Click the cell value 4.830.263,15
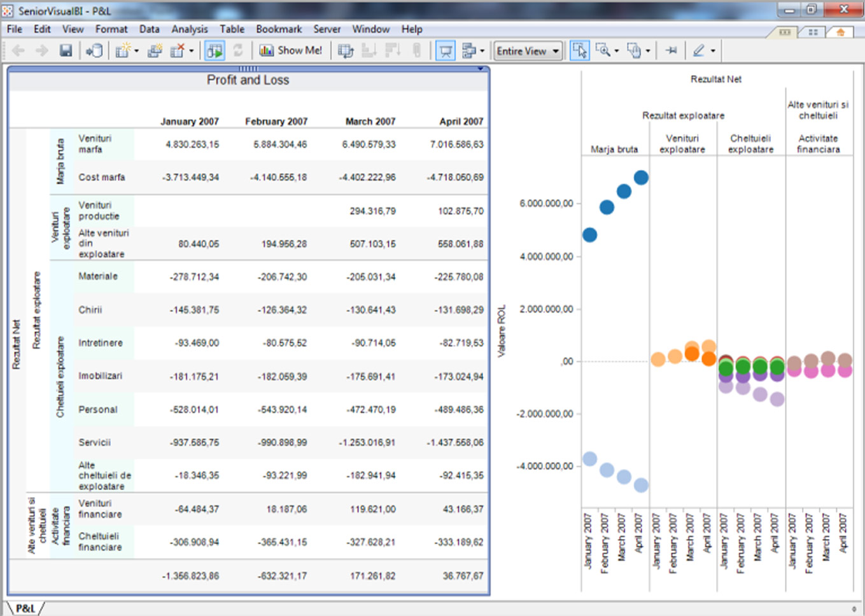 (192, 144)
